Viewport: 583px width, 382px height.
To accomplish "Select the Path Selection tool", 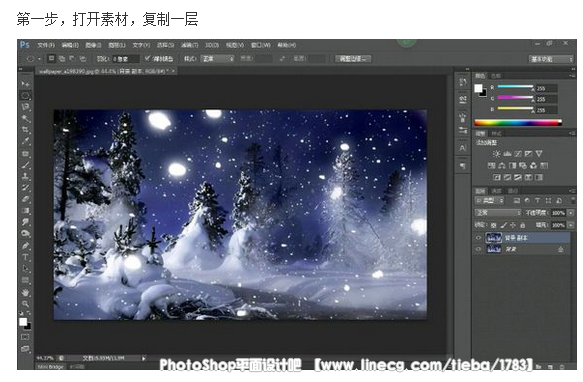I will [25, 269].
